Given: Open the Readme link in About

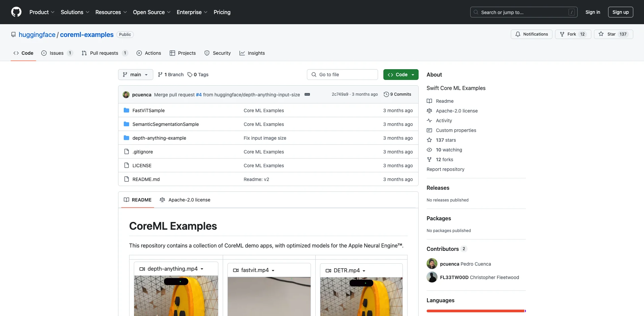Looking at the screenshot, I should (x=440, y=101).
